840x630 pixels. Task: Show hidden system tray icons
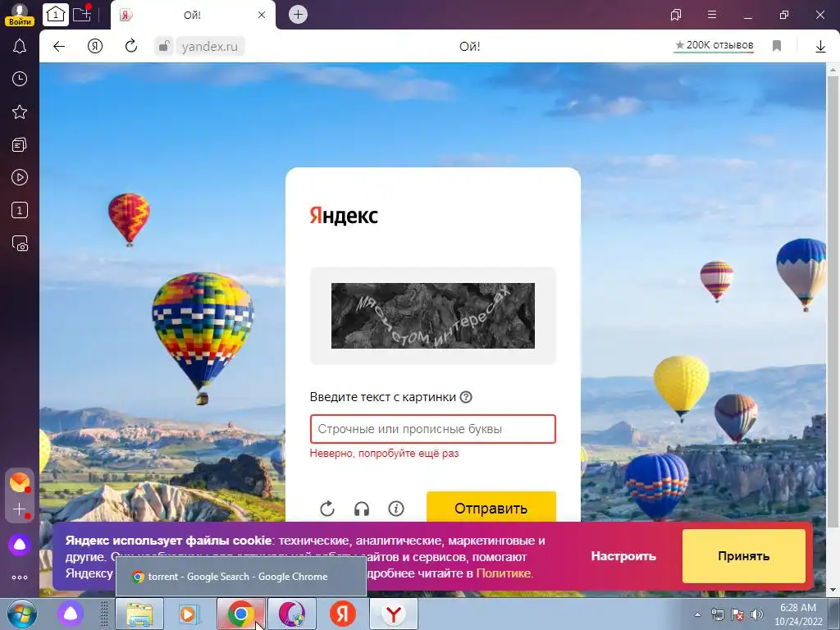click(x=697, y=614)
